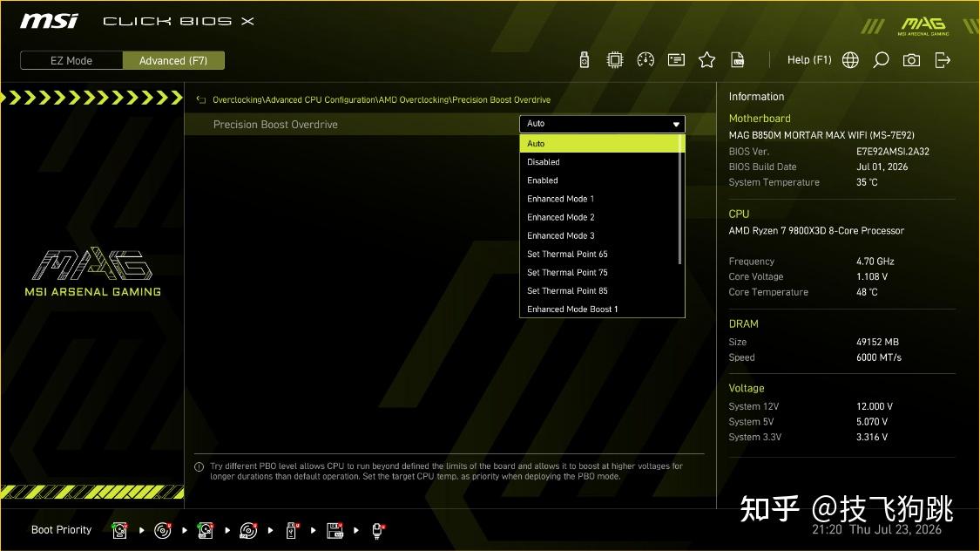This screenshot has height=551, width=980.
Task: Choose Set Thermal Point 65 option
Action: click(599, 254)
